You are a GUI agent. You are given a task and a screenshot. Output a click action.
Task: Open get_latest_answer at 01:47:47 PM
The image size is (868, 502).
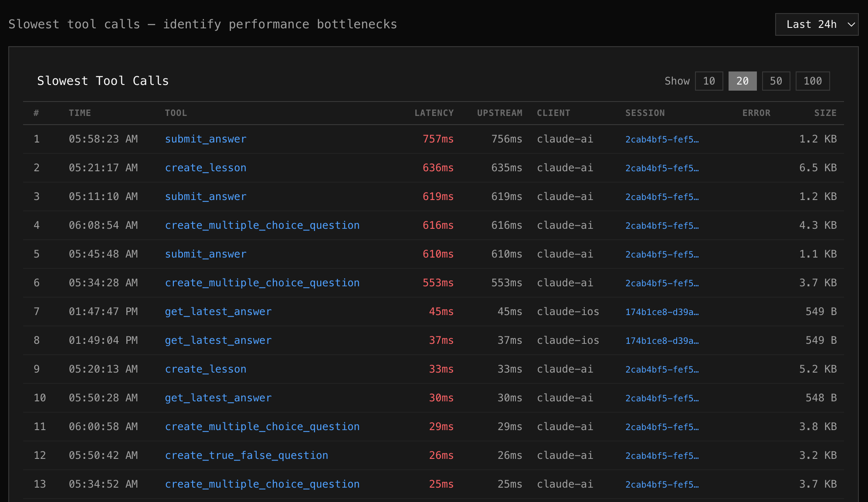(218, 312)
